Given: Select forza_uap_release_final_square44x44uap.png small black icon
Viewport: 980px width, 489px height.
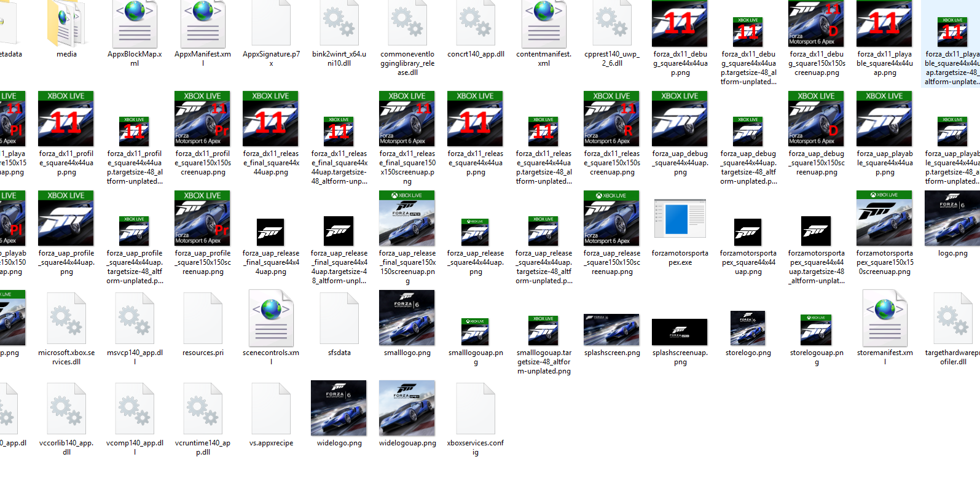Looking at the screenshot, I should coord(271,232).
